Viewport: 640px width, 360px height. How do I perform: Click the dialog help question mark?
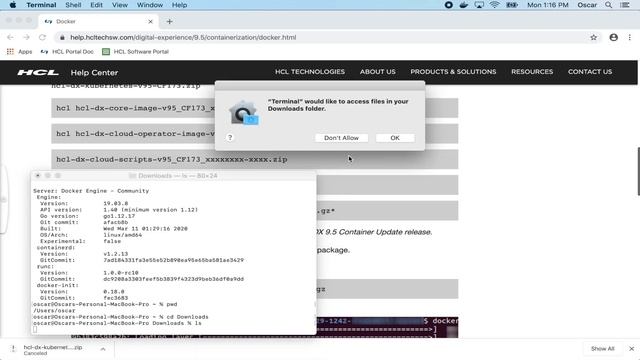230,138
